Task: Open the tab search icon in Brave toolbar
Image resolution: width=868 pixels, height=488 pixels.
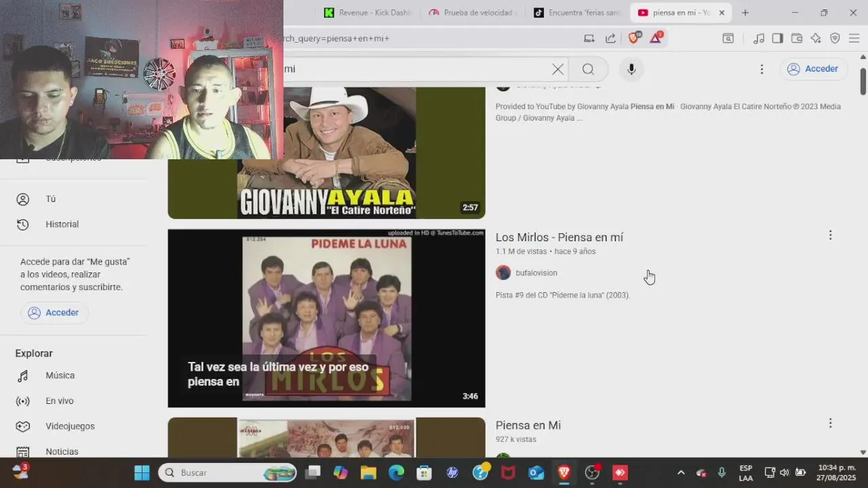Action: point(728,39)
